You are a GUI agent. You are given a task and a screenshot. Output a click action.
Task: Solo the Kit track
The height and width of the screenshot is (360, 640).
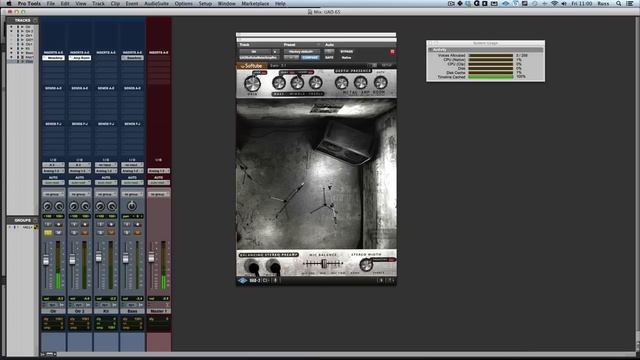click(x=101, y=233)
